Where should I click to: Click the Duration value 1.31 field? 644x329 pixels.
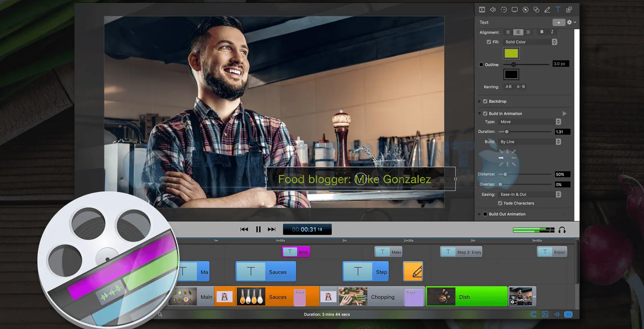pyautogui.click(x=562, y=132)
